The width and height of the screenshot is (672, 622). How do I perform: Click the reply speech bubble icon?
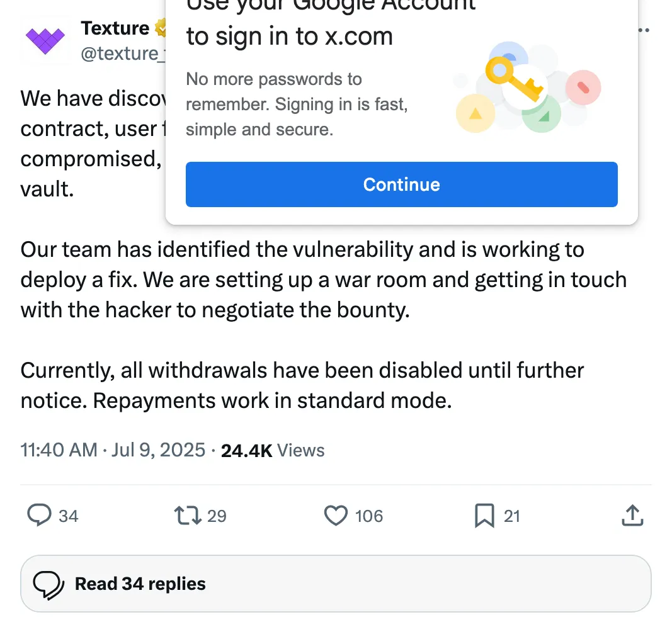pos(40,516)
